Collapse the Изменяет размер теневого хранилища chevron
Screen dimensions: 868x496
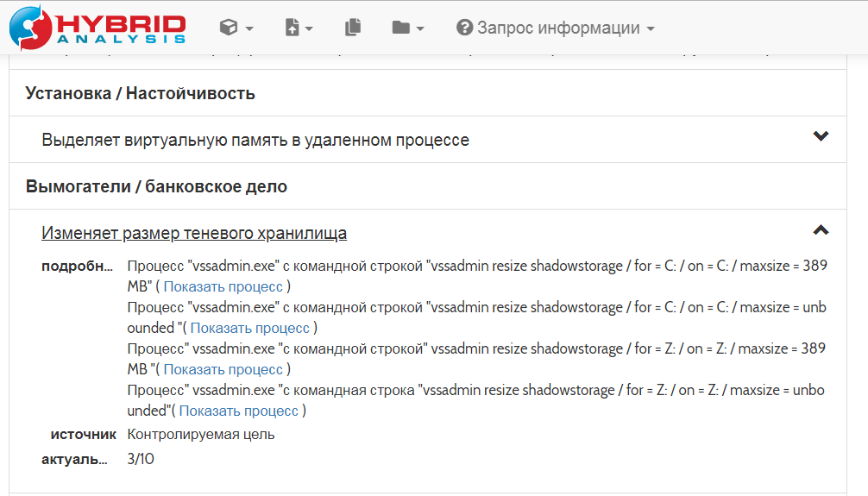821,229
